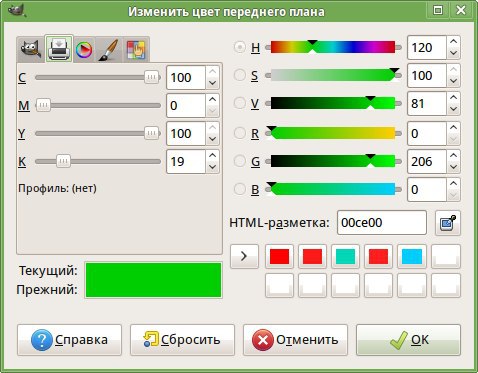The image size is (478, 373).
Task: Click the blue channel gradient bar
Action: pos(333,189)
